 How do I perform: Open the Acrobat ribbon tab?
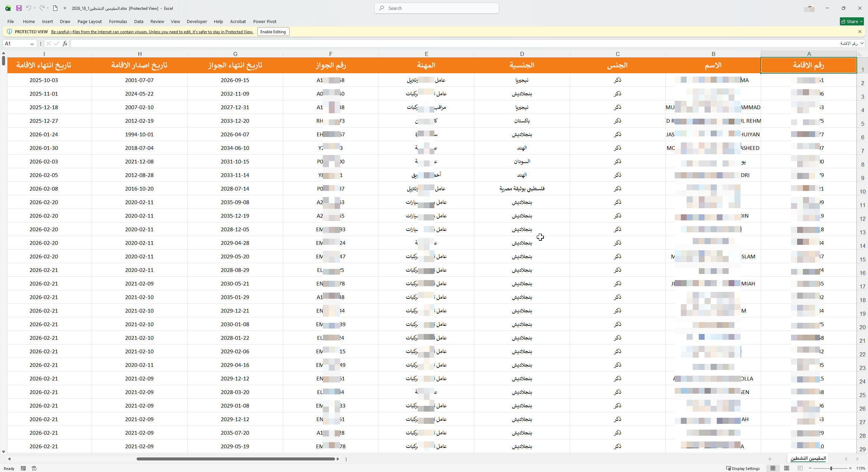[x=238, y=21]
